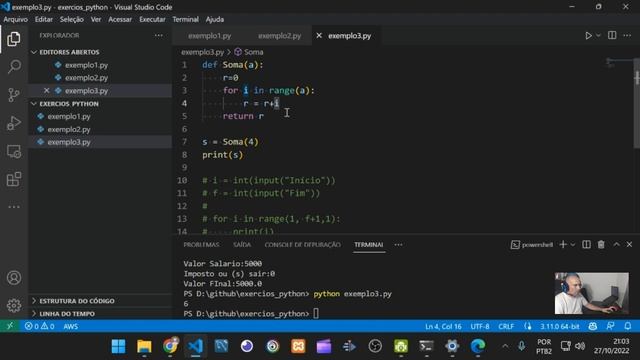
Task: Show more panel tabs ellipsis
Action: coord(398,244)
